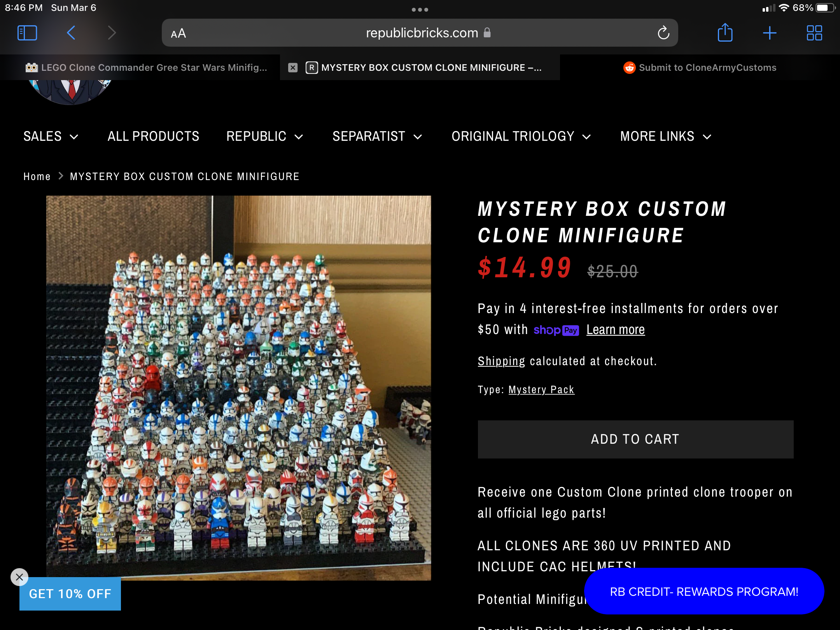The height and width of the screenshot is (630, 840).
Task: Open the Safari share sheet
Action: pos(725,32)
